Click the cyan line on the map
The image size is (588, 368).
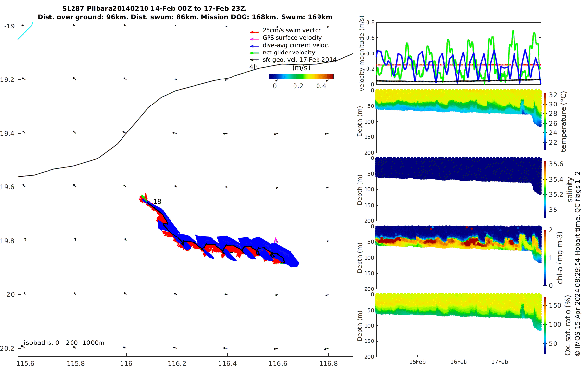point(25,31)
